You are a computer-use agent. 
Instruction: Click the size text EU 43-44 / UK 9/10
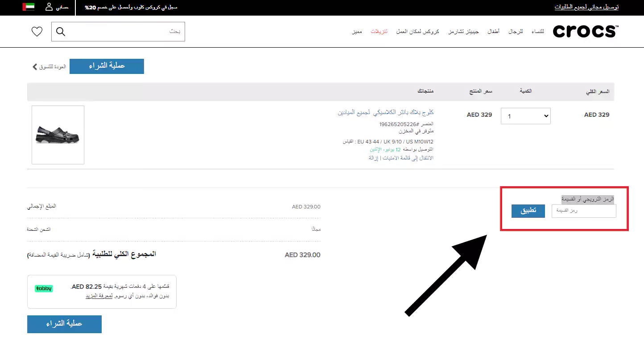pyautogui.click(x=388, y=142)
